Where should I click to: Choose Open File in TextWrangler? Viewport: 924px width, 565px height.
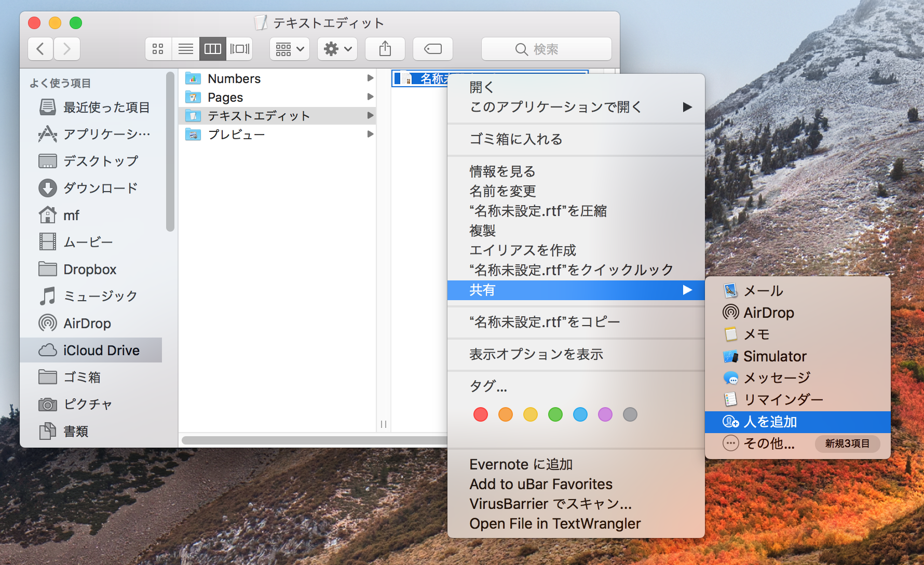576,523
